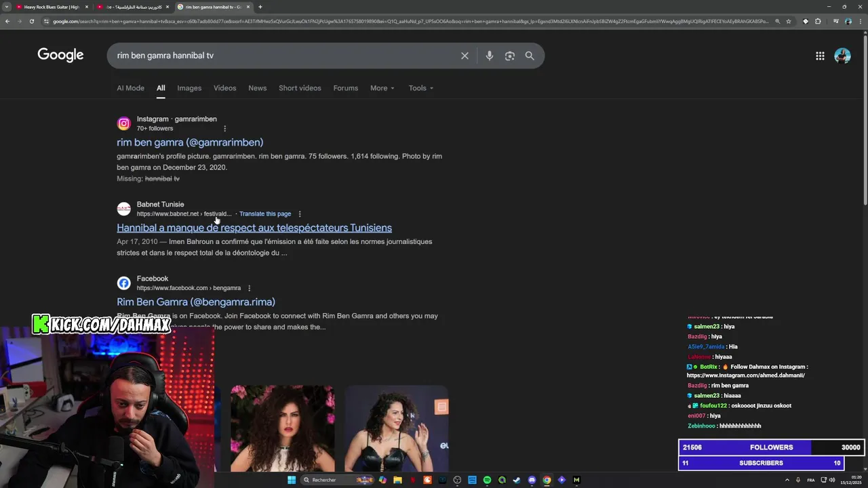Open the Google account avatar
Screen dimensions: 868x488
pos(842,56)
